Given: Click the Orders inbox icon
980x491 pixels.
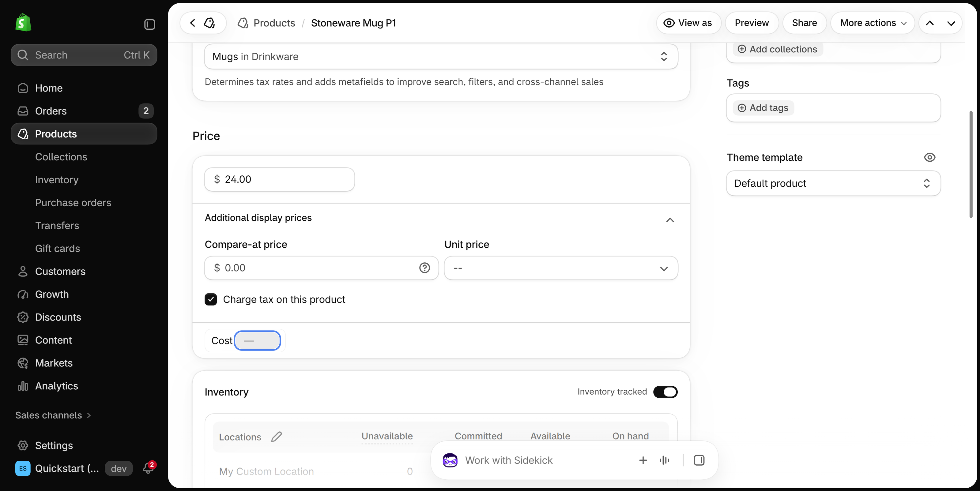Looking at the screenshot, I should (x=23, y=111).
